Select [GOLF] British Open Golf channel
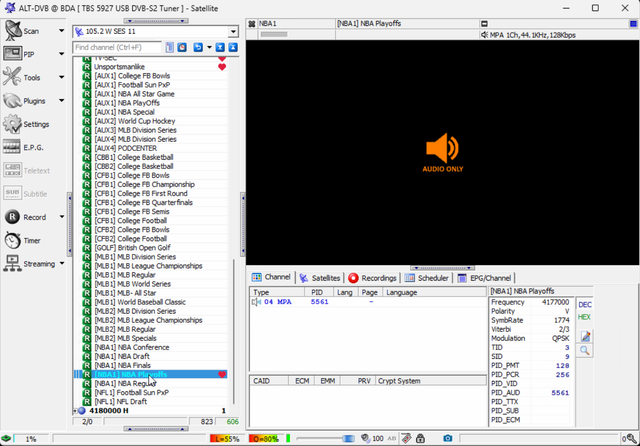 pos(132,248)
